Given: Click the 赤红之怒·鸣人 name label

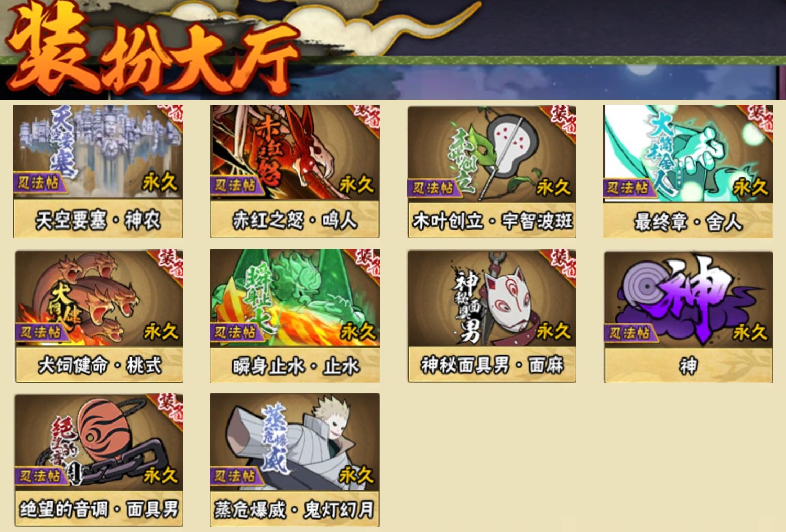Looking at the screenshot, I should click(x=295, y=220).
